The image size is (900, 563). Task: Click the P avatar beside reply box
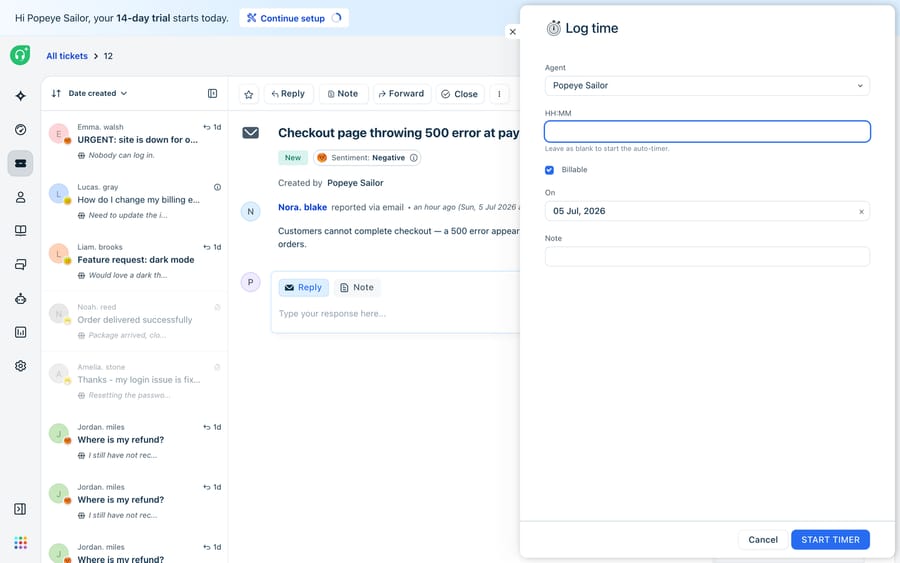click(x=250, y=282)
